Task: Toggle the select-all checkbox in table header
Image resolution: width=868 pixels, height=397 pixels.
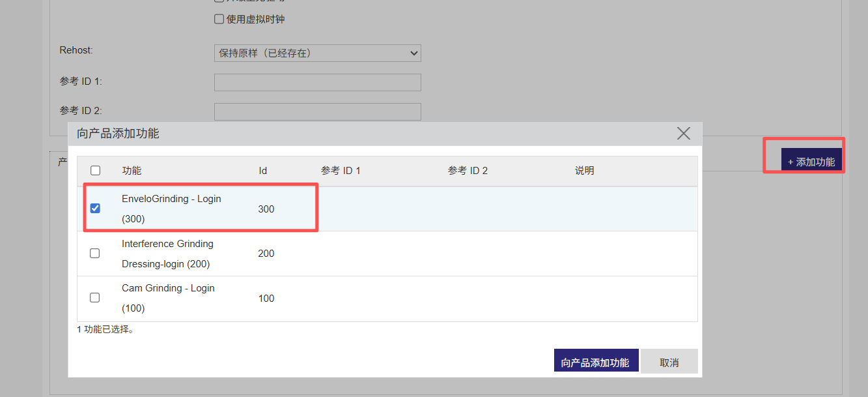Action: click(95, 171)
